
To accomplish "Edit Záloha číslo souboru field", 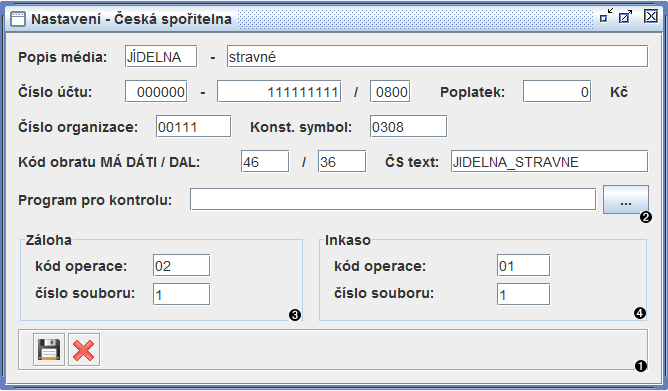I will (181, 294).
